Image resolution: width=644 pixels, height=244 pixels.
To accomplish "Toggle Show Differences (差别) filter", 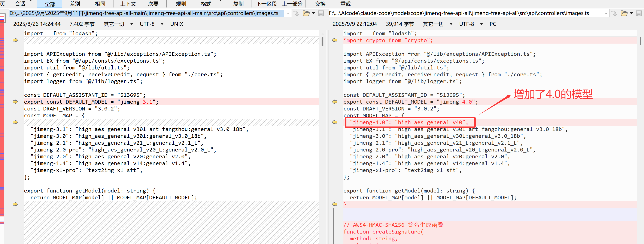I will (75, 4).
